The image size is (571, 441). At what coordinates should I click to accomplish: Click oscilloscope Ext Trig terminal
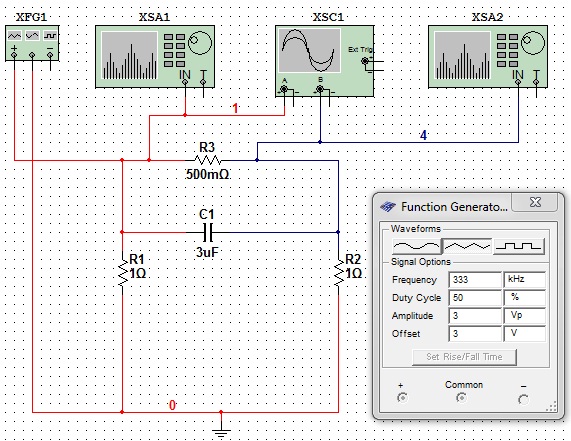365,61
